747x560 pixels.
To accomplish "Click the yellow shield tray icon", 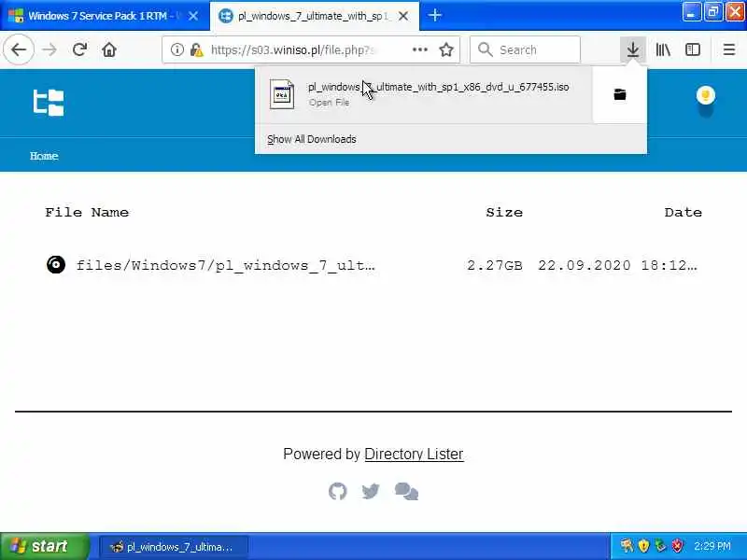I will [x=643, y=546].
